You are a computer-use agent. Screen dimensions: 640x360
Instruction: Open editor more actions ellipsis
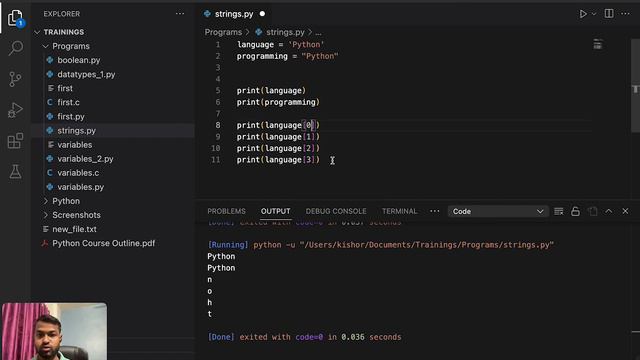tap(625, 14)
